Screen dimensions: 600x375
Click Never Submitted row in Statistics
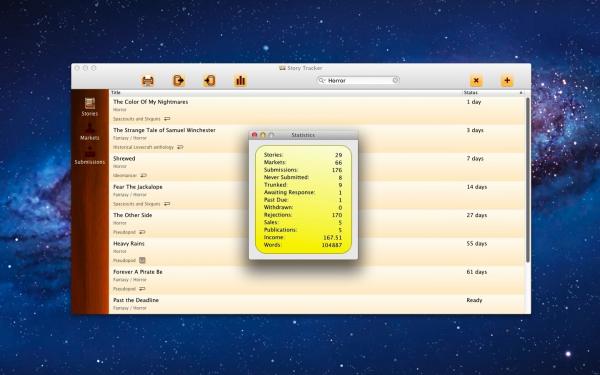tap(303, 177)
